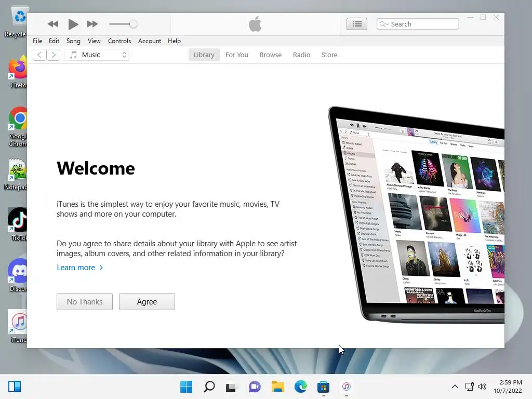Click the MacBook iTunes preview image
Image resolution: width=532 pixels, height=399 pixels.
click(416, 215)
